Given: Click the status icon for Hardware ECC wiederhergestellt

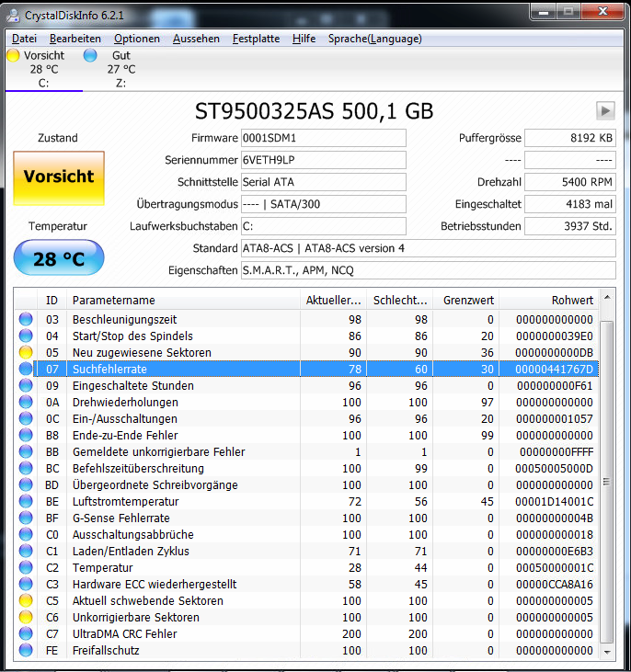Looking at the screenshot, I should coord(26,584).
